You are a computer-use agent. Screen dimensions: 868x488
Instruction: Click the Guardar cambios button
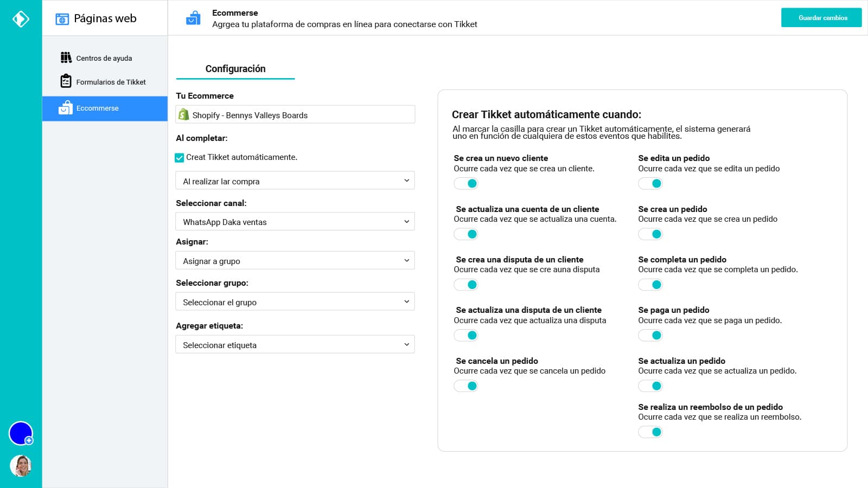[821, 18]
